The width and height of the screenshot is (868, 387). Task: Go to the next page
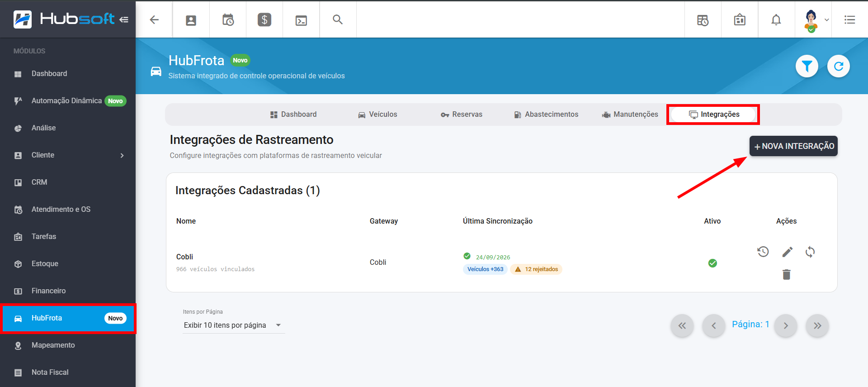pyautogui.click(x=786, y=326)
